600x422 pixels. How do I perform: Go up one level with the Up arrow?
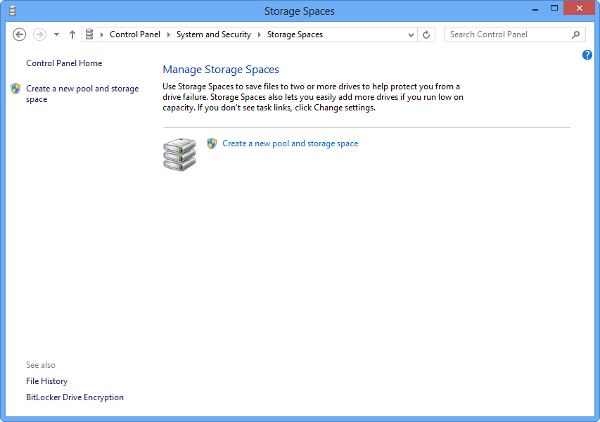click(x=72, y=34)
